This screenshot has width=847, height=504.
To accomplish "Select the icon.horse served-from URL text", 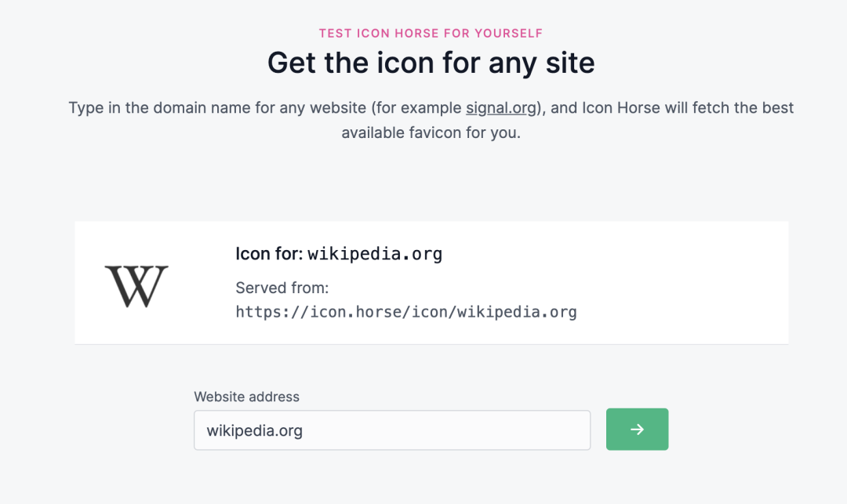I will [x=406, y=312].
